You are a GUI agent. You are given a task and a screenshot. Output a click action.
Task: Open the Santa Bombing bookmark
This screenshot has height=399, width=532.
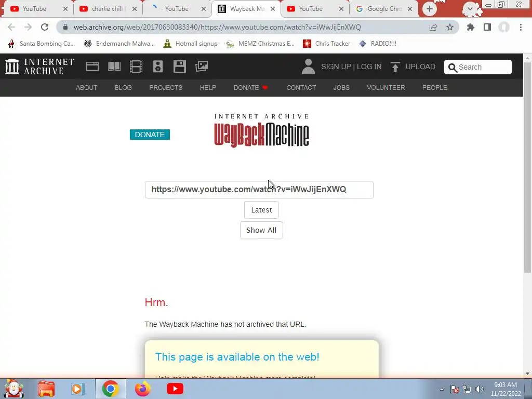click(42, 44)
